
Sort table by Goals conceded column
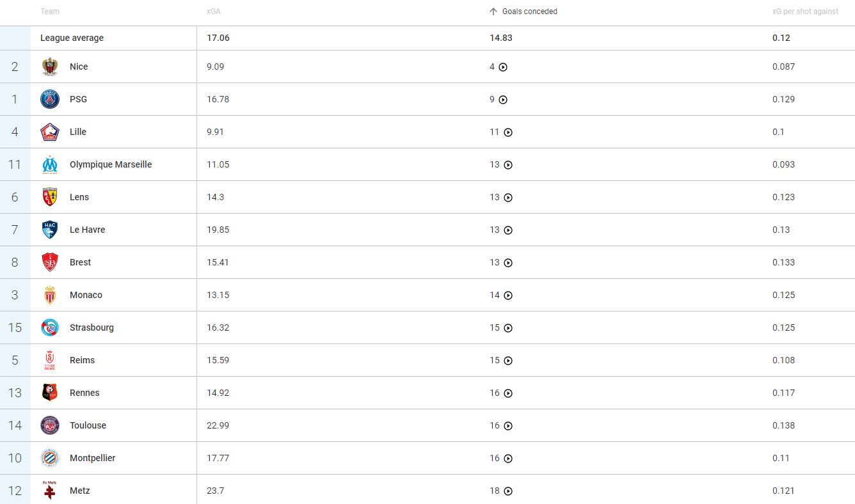[529, 12]
